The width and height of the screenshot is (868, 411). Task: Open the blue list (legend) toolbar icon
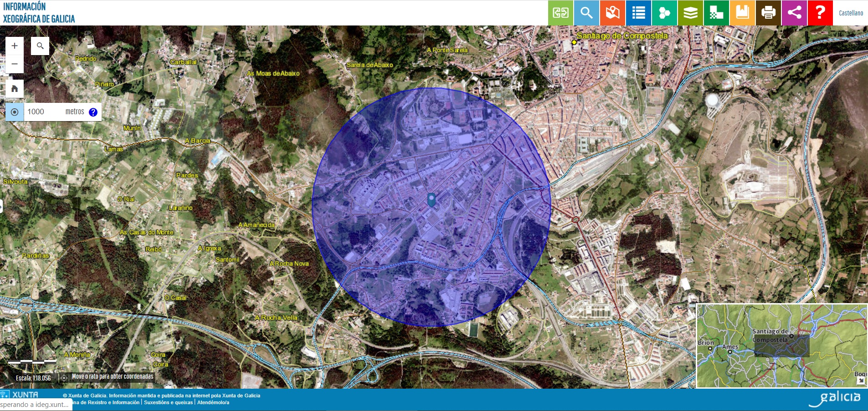638,13
